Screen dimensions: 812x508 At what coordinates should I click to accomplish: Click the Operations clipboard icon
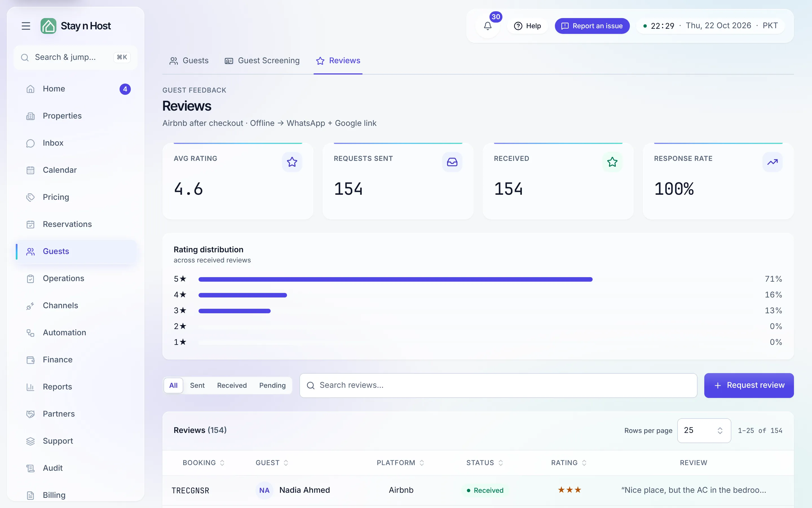pos(30,279)
